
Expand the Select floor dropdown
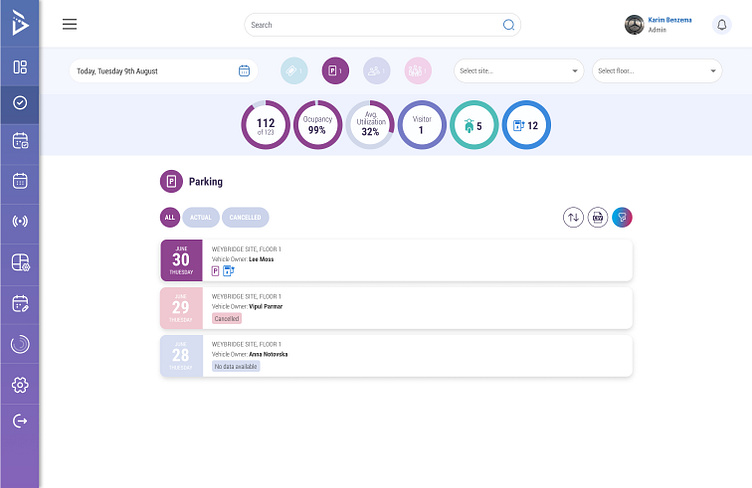[656, 71]
